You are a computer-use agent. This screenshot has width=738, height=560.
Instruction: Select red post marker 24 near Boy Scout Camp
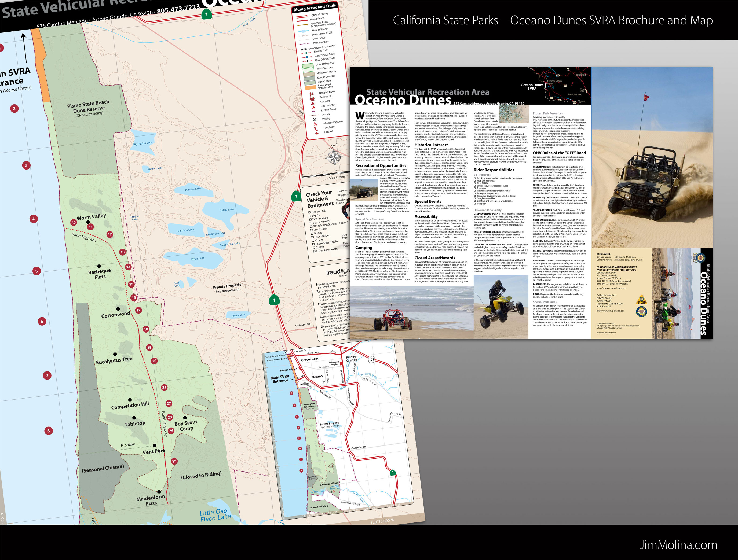(x=171, y=431)
